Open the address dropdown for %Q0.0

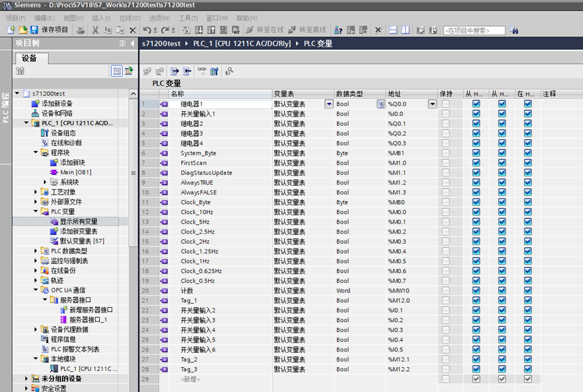coord(433,104)
